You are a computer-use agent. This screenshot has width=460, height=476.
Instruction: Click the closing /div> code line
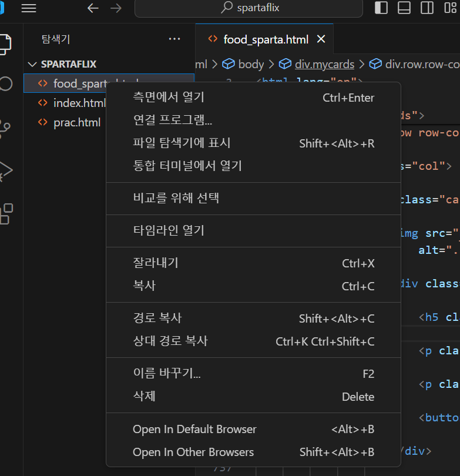click(x=417, y=451)
